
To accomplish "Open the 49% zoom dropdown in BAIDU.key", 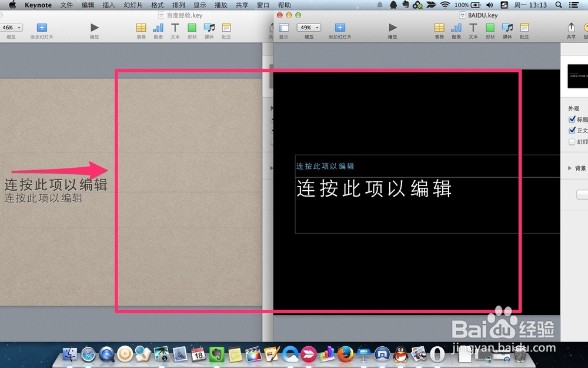I will (x=309, y=28).
